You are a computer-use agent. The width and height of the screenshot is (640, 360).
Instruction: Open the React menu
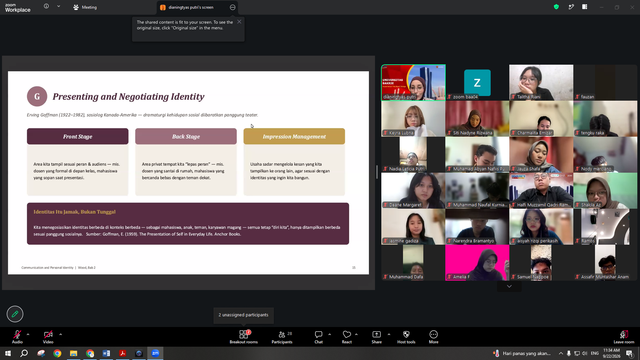(x=347, y=337)
